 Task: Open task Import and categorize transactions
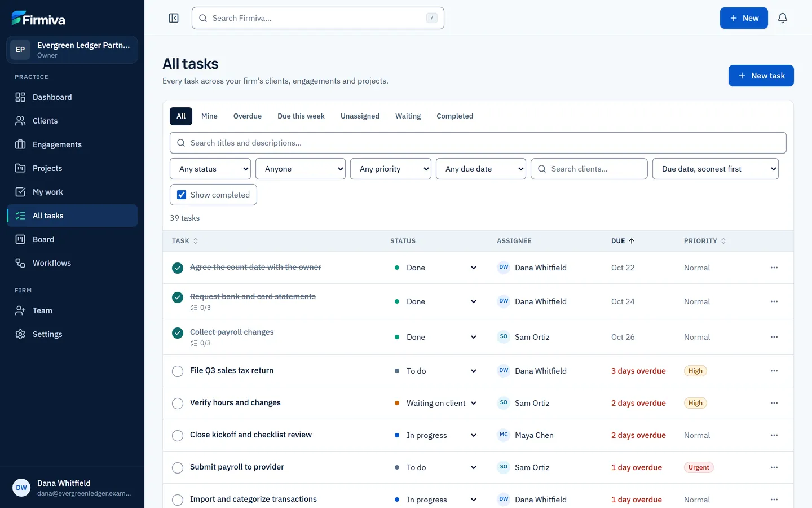(x=253, y=499)
